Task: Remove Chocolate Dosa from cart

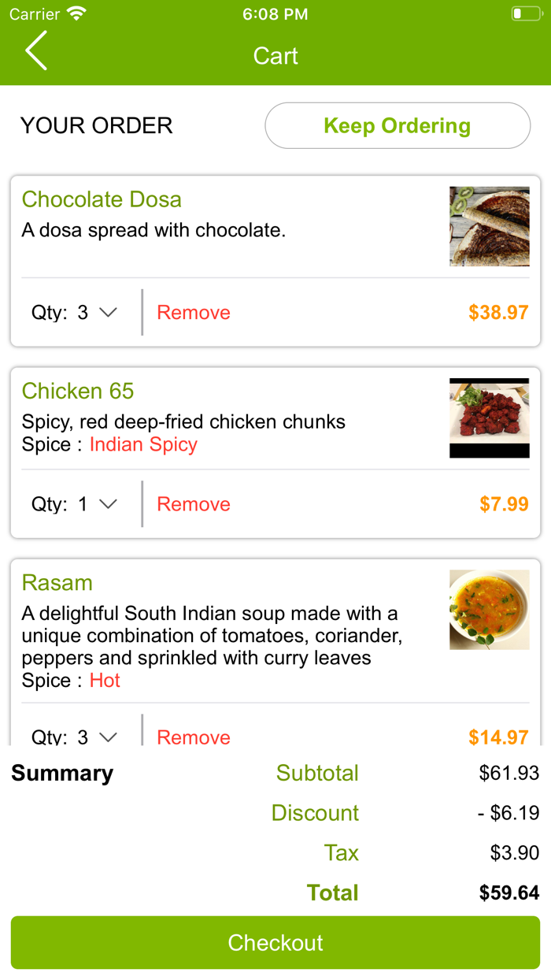Action: pyautogui.click(x=193, y=313)
